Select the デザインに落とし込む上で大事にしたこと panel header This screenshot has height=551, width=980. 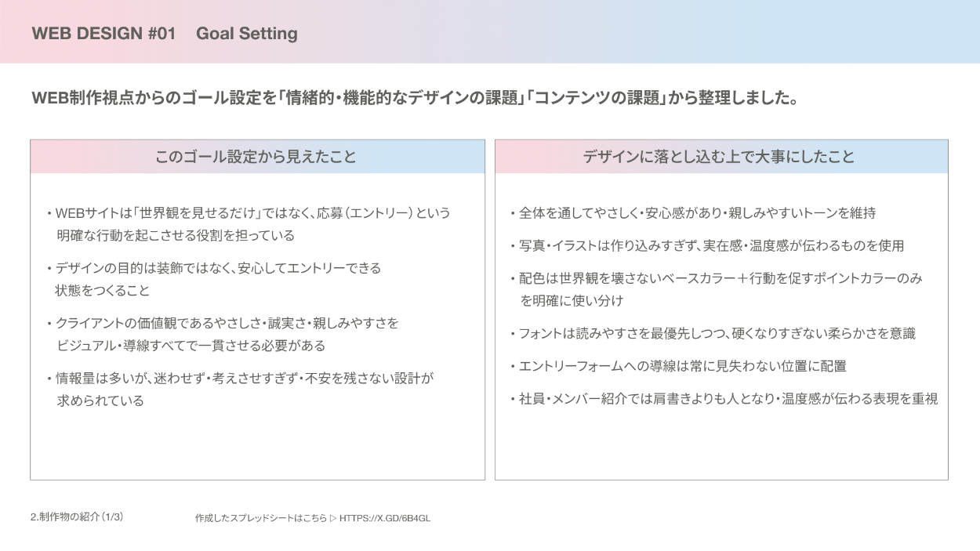pos(720,157)
